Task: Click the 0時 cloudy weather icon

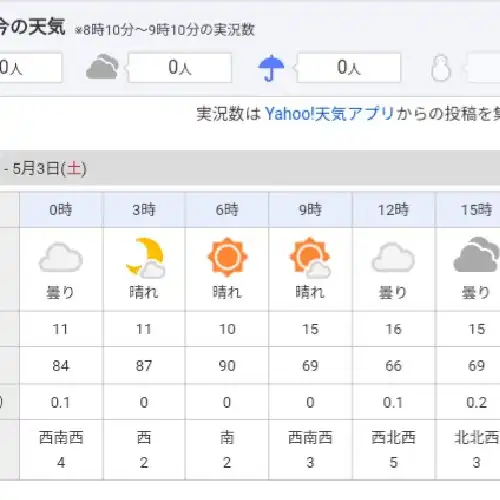Action: click(61, 257)
